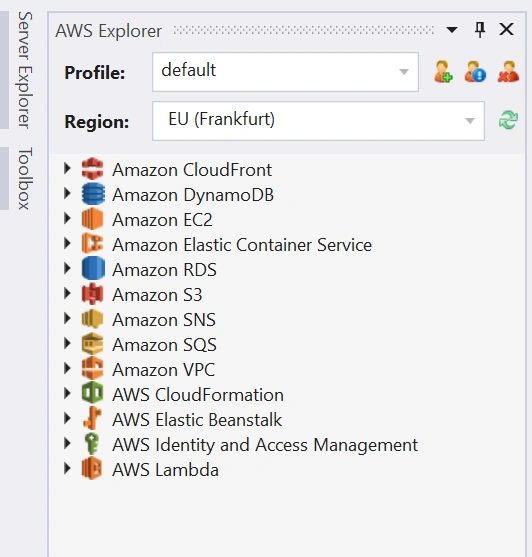Open the Profile dropdown showing default

click(285, 72)
